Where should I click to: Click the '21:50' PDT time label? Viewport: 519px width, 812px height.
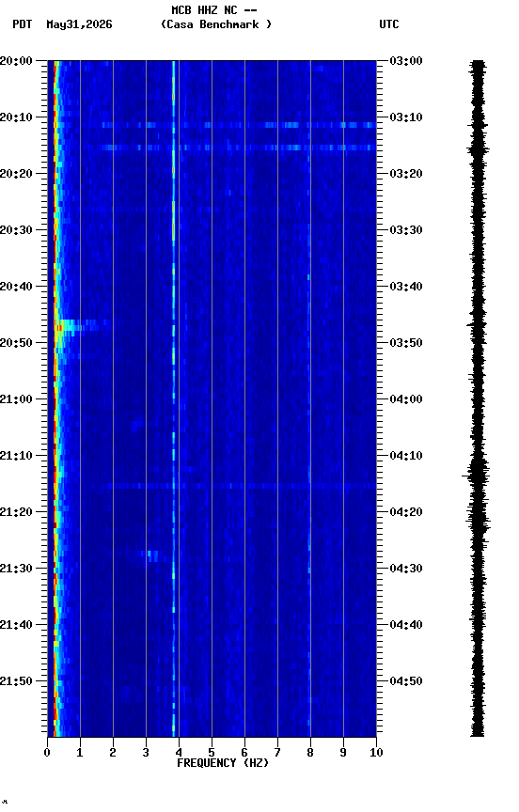[16, 681]
